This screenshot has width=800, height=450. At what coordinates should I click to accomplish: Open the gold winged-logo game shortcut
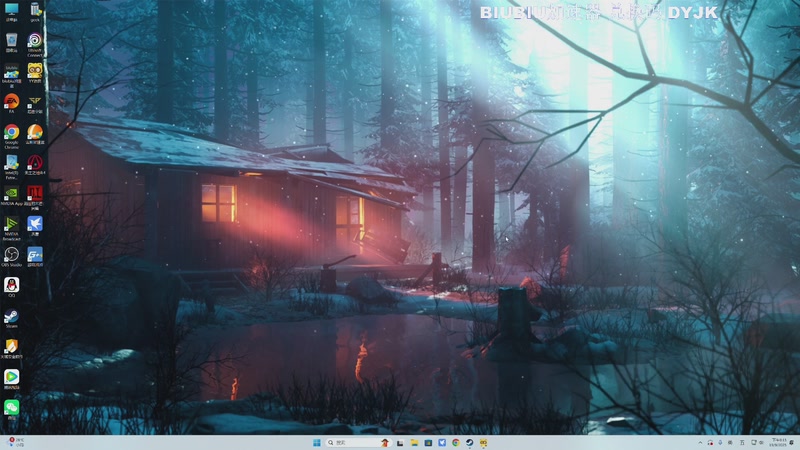tap(35, 104)
